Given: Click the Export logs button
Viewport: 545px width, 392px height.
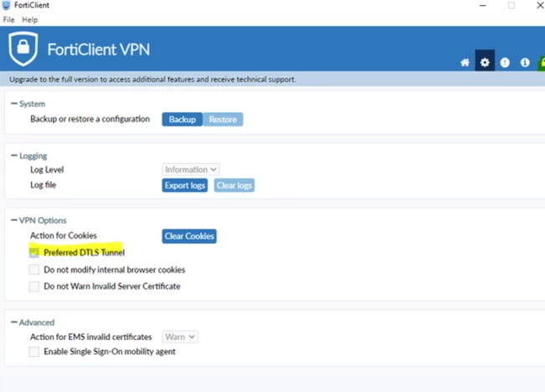Looking at the screenshot, I should tap(184, 185).
